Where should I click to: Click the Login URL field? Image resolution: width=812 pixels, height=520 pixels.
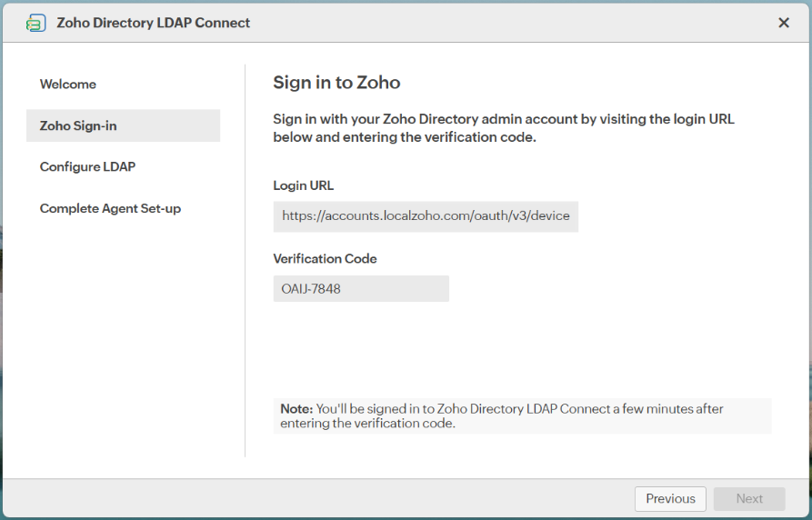tap(426, 217)
